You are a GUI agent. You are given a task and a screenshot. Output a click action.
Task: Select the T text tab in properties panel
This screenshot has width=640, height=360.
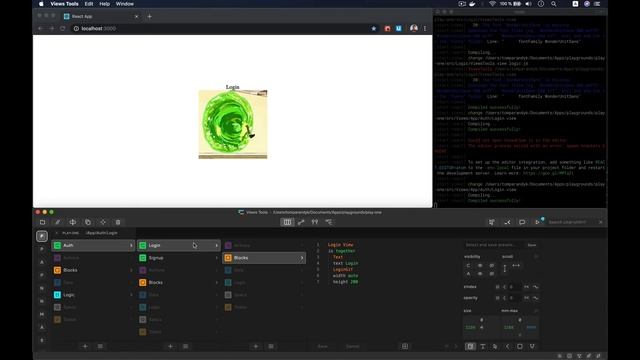point(483,346)
